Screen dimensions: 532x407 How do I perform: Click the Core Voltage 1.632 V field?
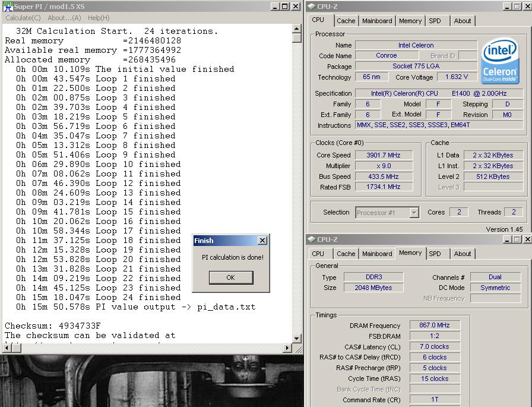[457, 77]
